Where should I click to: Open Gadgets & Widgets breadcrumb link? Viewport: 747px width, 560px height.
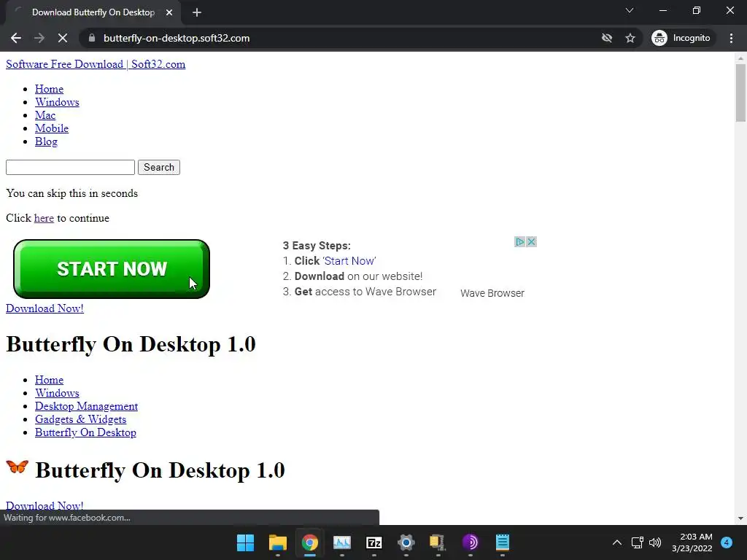point(80,419)
